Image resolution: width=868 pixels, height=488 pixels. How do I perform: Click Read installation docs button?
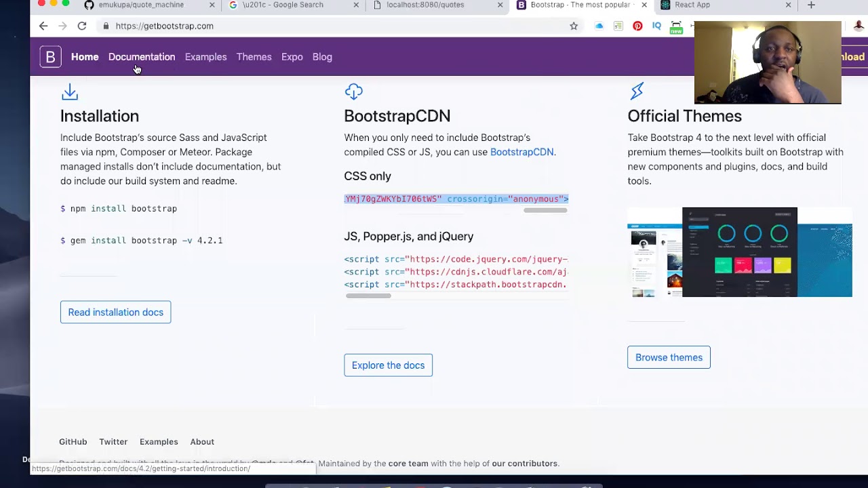click(x=115, y=312)
